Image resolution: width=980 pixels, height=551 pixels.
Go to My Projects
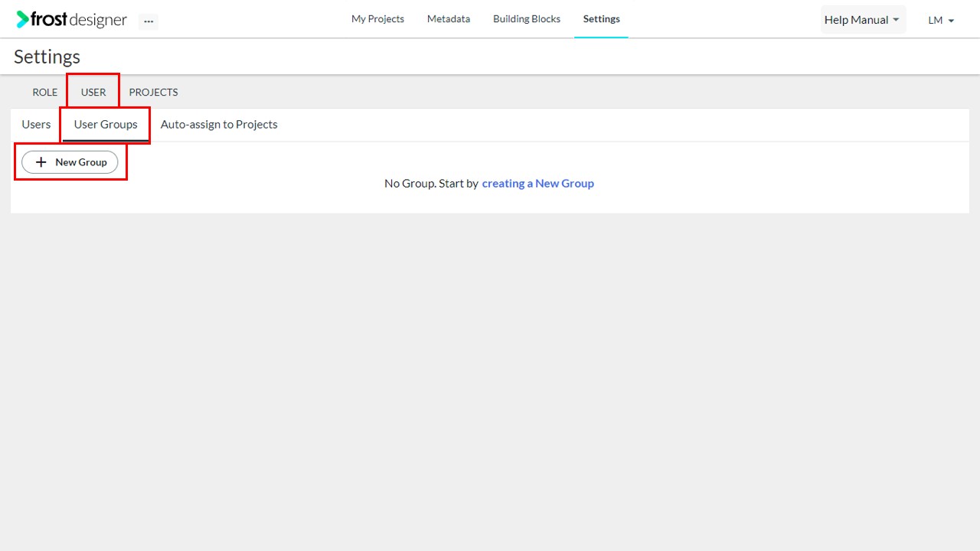pos(377,19)
